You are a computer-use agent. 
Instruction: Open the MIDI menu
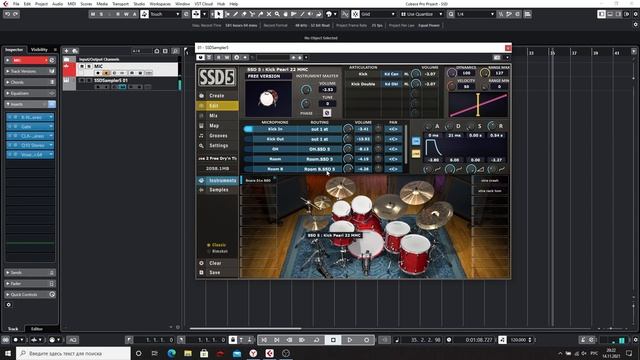tap(71, 4)
